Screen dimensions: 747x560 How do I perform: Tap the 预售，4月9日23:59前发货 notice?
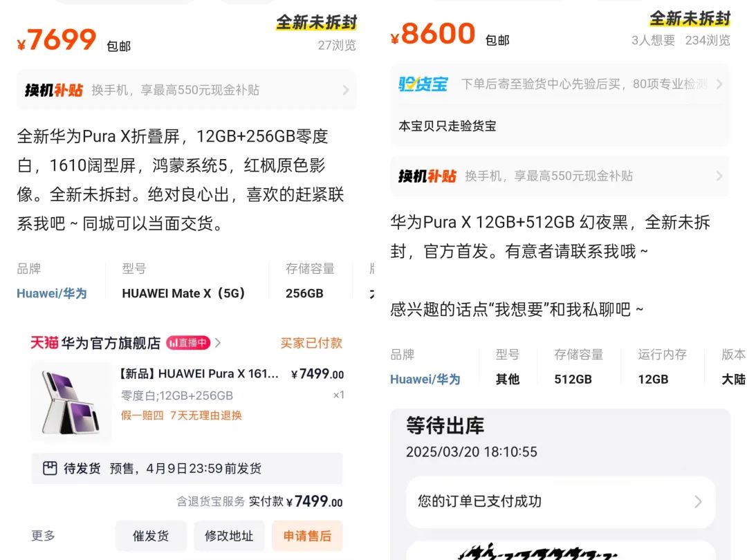click(x=185, y=469)
